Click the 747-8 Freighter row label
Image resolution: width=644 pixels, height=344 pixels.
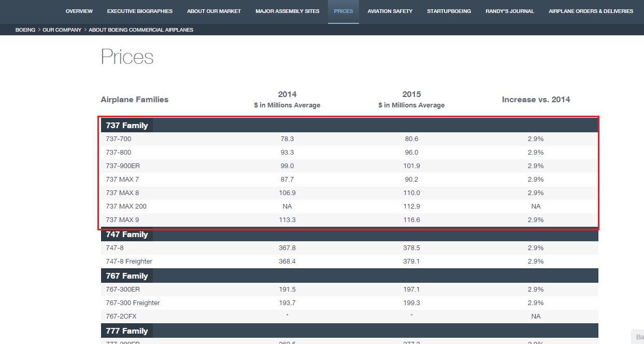tap(129, 262)
